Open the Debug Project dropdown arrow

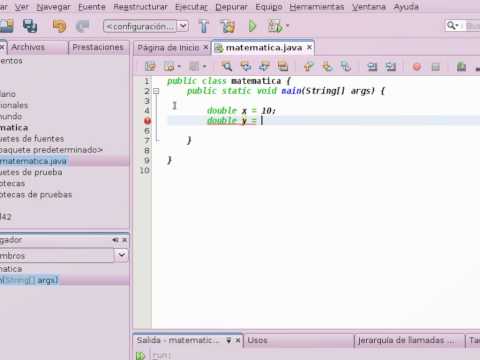287,26
